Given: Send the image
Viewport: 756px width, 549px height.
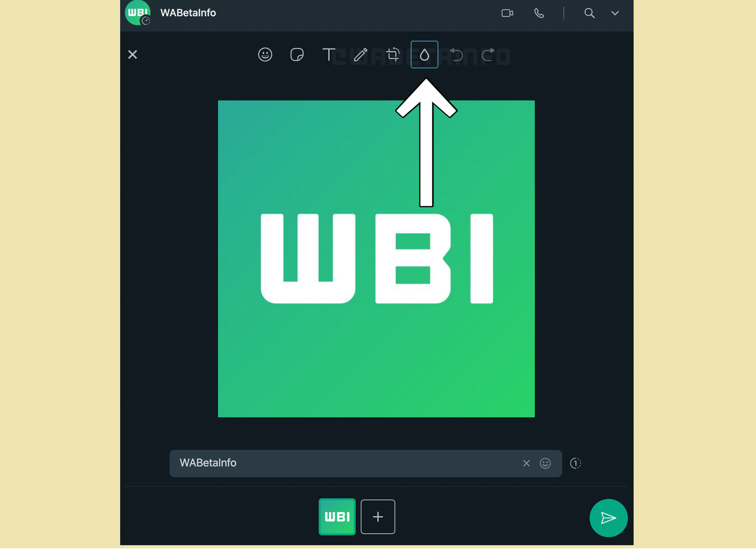Looking at the screenshot, I should [x=608, y=518].
